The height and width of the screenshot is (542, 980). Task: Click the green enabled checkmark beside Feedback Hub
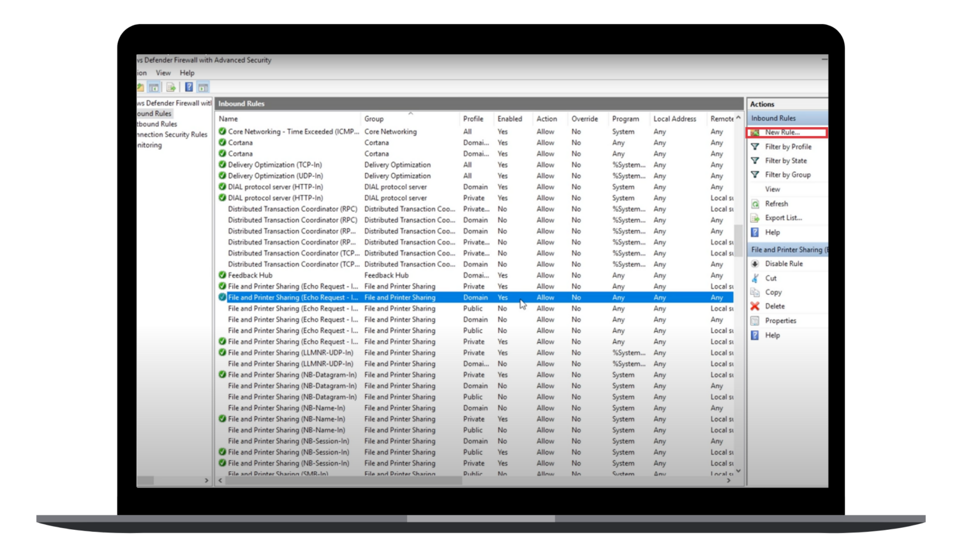(222, 275)
